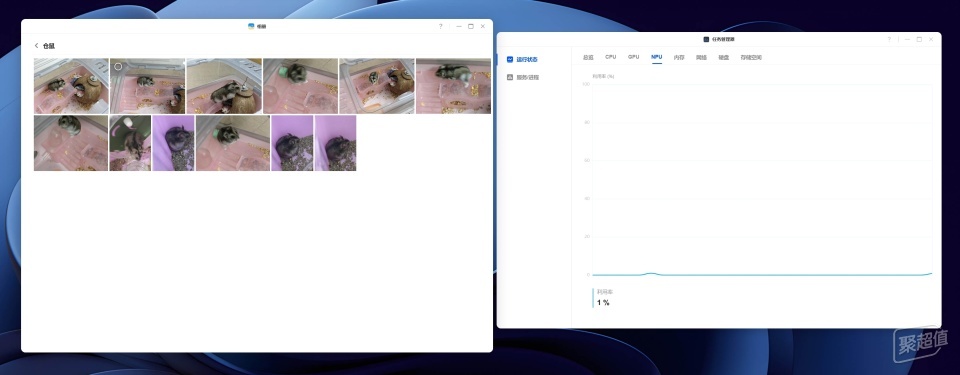Switch to the GPU tab
Image resolution: width=960 pixels, height=375 pixels.
pos(634,57)
